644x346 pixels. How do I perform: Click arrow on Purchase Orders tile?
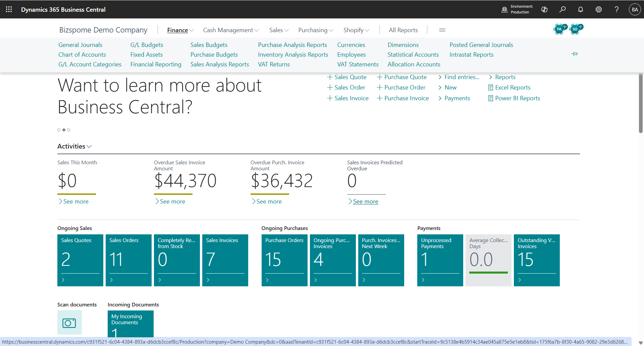pos(267,280)
